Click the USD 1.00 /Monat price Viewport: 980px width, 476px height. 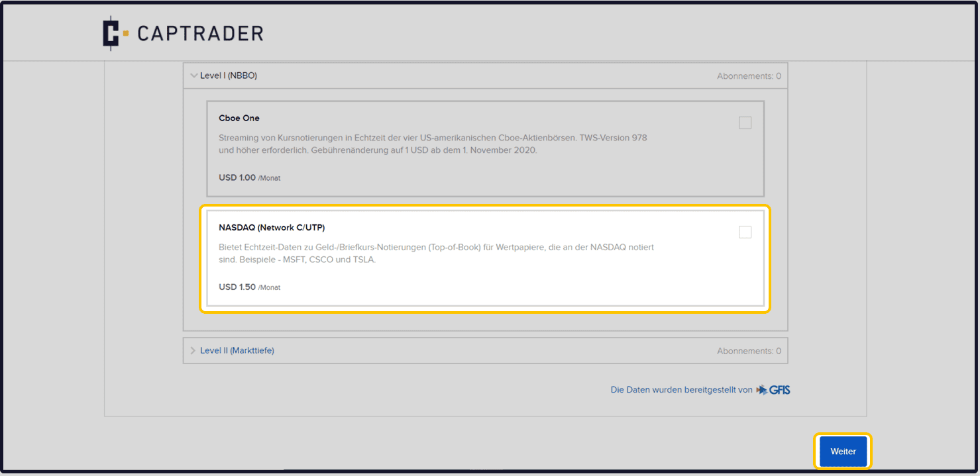click(249, 177)
